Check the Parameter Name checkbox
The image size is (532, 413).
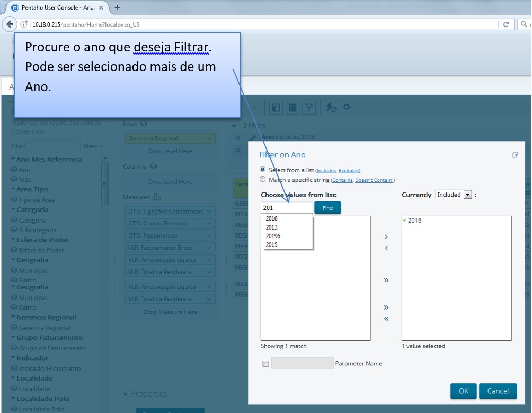265,363
